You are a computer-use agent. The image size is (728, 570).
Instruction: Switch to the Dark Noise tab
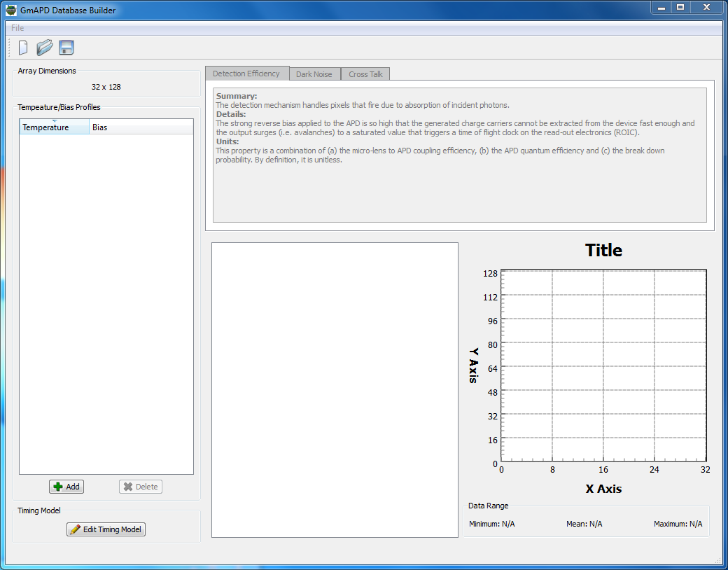[314, 74]
